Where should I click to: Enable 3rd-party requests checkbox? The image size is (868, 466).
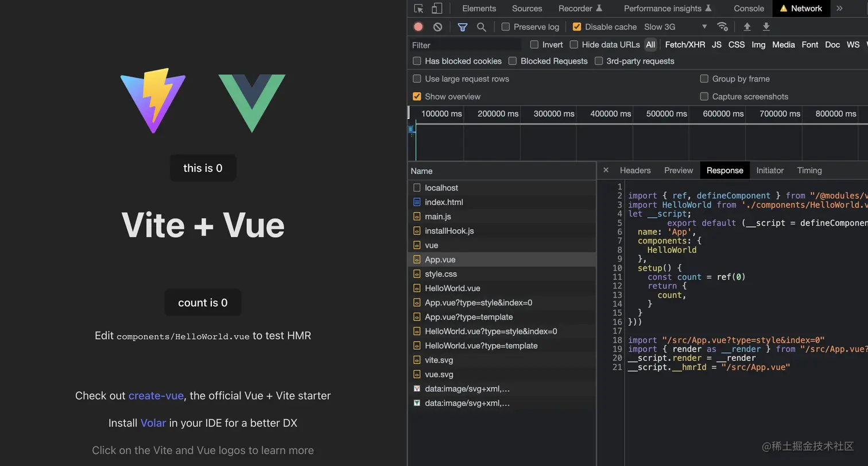click(599, 61)
